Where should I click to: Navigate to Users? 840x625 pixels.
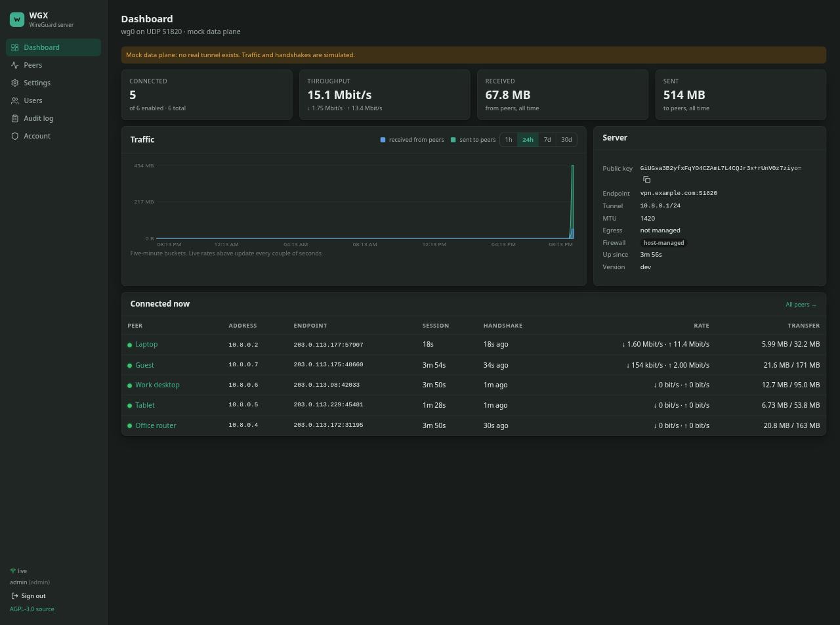click(x=54, y=100)
